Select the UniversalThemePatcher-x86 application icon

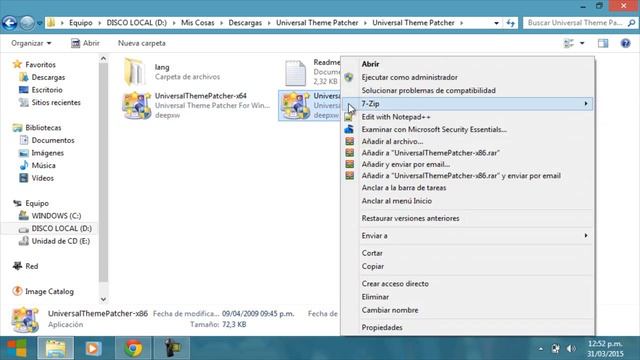point(295,105)
